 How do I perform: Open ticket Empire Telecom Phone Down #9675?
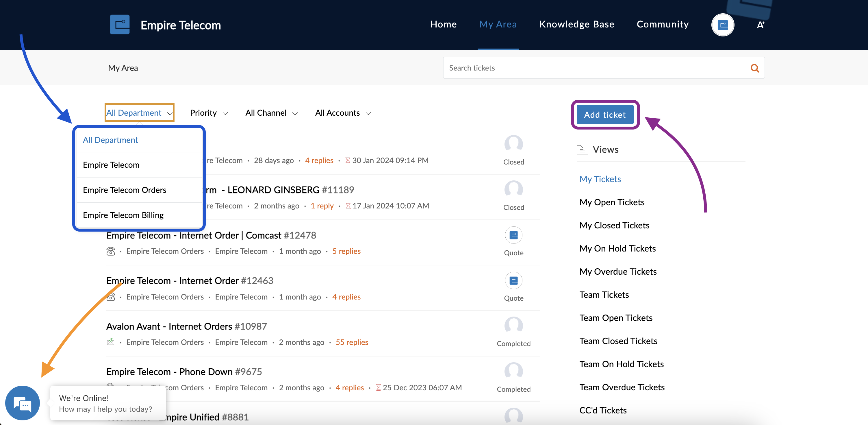tap(184, 372)
